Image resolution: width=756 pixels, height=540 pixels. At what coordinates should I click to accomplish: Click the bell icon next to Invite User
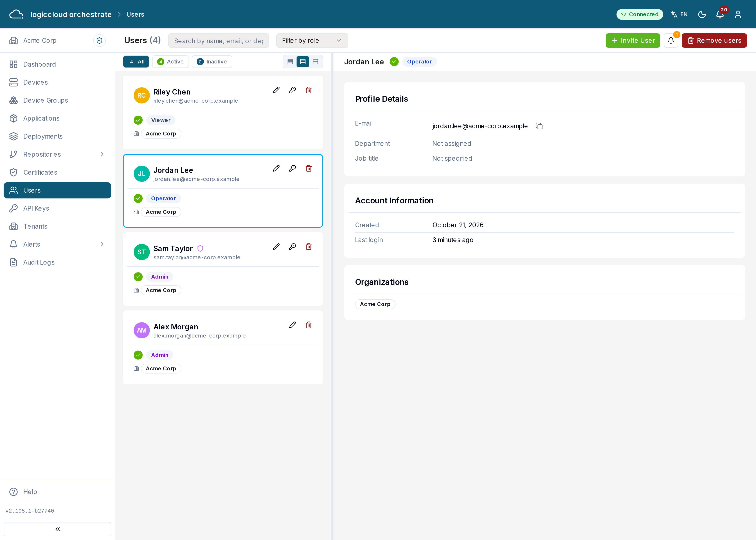pos(671,40)
